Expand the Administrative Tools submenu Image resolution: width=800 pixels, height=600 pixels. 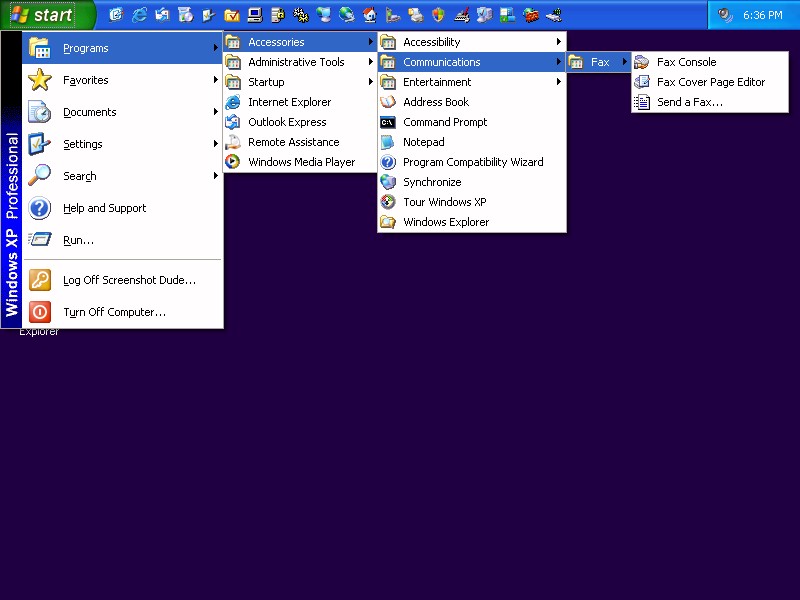pos(296,62)
